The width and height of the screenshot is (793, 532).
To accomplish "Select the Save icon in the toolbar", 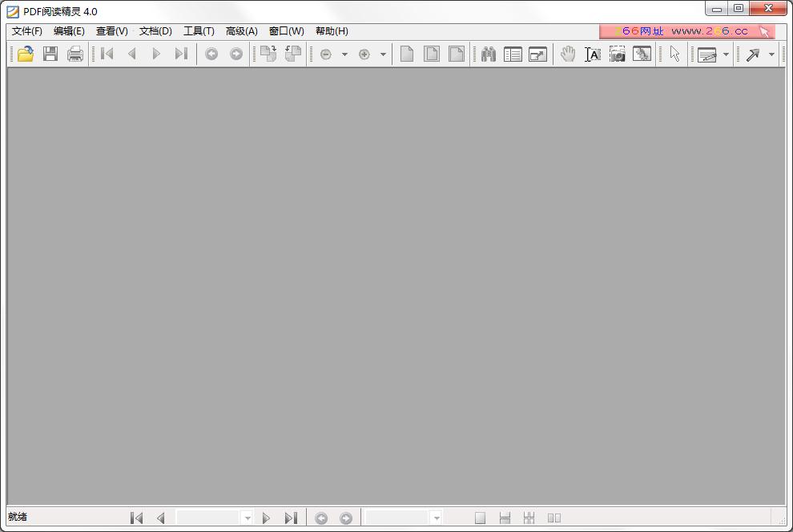I will tap(49, 54).
